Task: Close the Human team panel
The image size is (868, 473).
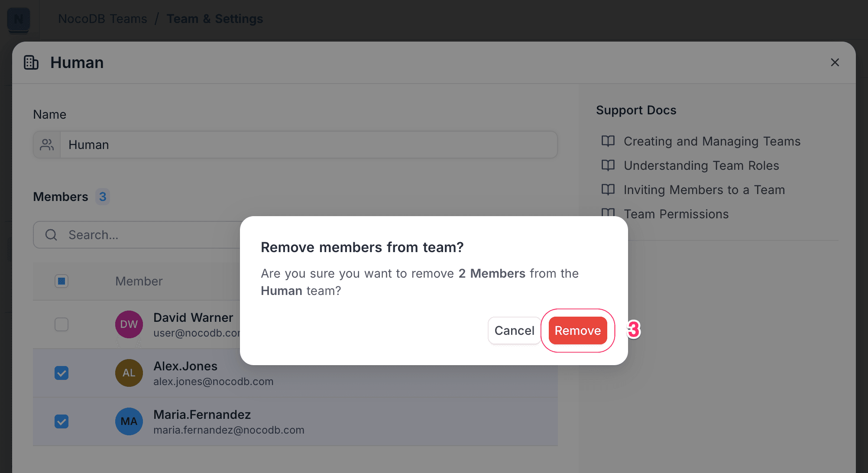Action: (x=835, y=62)
